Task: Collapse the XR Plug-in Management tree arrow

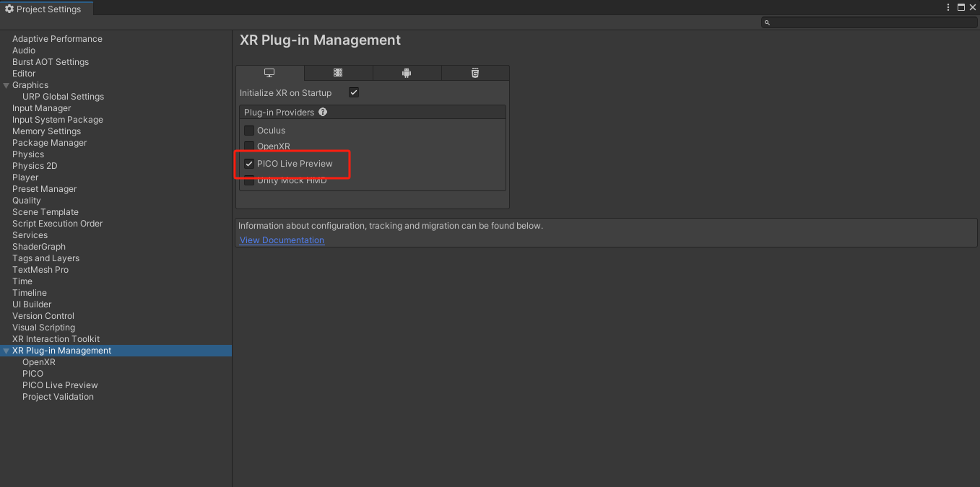Action: tap(6, 351)
